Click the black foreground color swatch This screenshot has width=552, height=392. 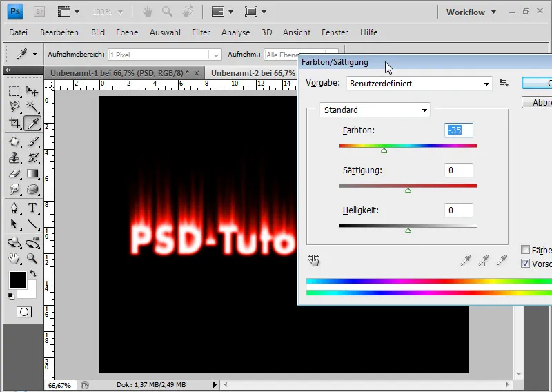18,280
